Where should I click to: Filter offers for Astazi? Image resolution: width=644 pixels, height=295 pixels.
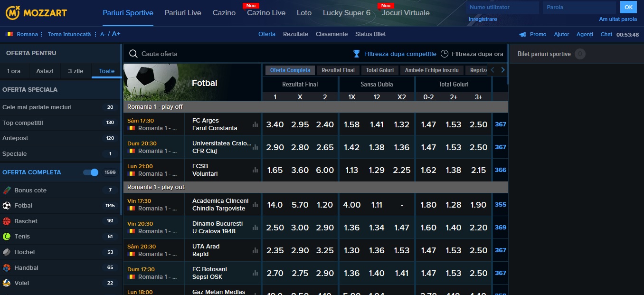tap(45, 71)
